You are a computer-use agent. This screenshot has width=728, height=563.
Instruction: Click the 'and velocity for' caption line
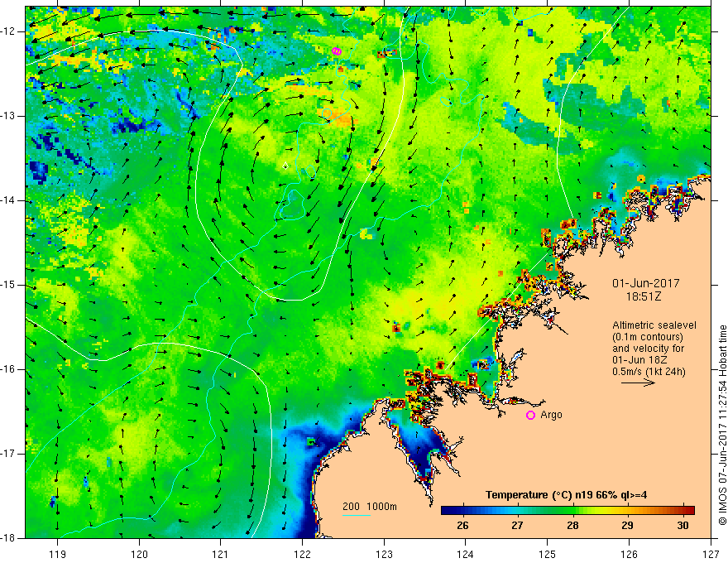[x=648, y=349]
